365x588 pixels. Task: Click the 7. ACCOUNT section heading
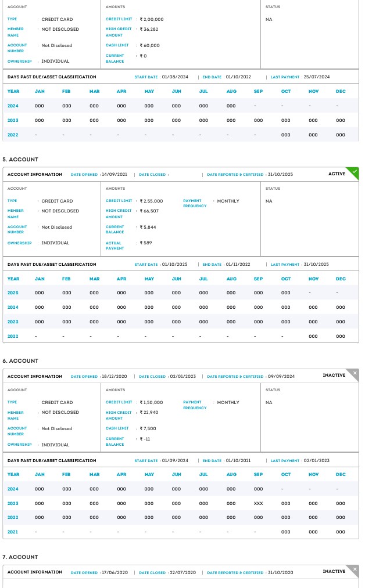coord(20,557)
